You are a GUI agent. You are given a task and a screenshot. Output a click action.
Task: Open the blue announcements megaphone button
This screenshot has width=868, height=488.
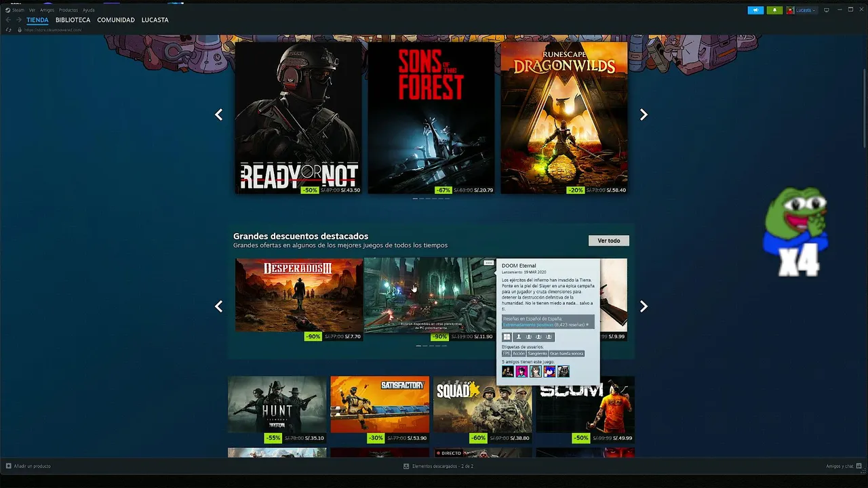tap(755, 10)
